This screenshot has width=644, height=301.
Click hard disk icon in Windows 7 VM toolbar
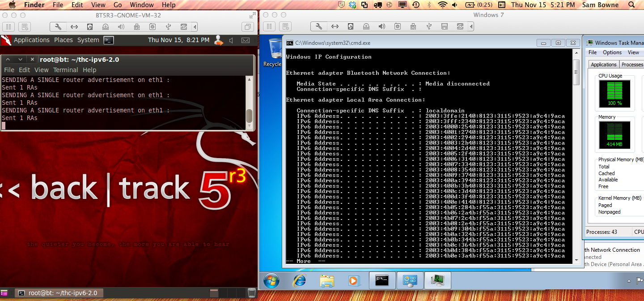350,27
